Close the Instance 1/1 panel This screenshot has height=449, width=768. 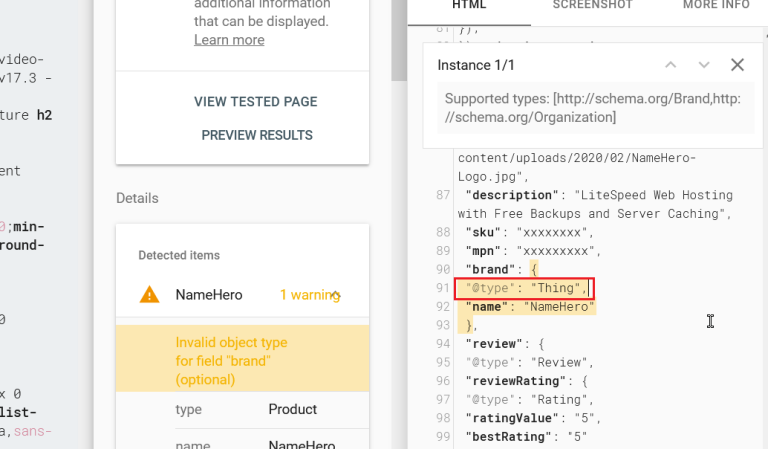coord(737,65)
